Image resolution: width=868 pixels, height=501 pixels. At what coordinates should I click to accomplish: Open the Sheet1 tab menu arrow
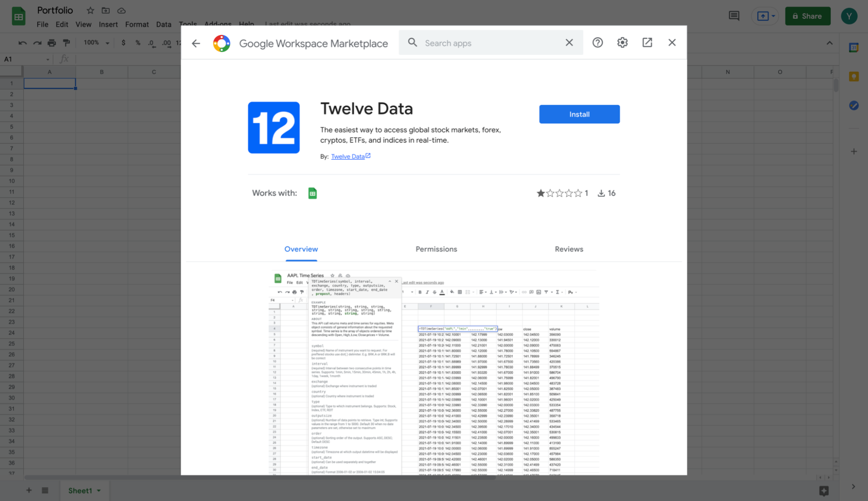[x=99, y=490]
